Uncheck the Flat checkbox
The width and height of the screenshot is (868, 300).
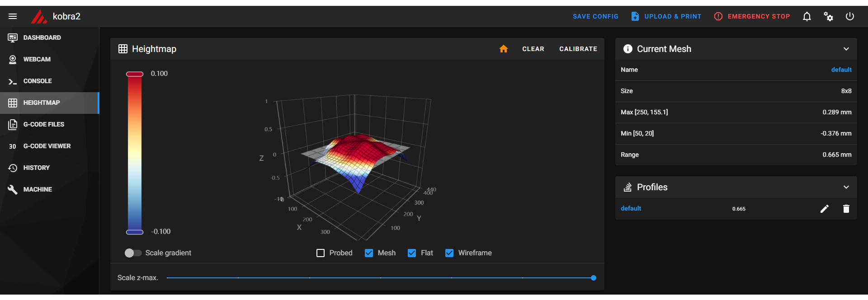(412, 253)
